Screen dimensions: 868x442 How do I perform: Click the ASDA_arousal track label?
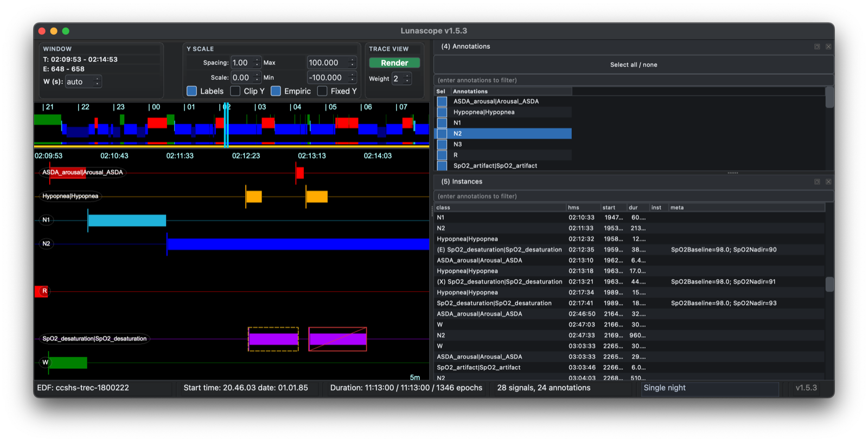point(82,172)
